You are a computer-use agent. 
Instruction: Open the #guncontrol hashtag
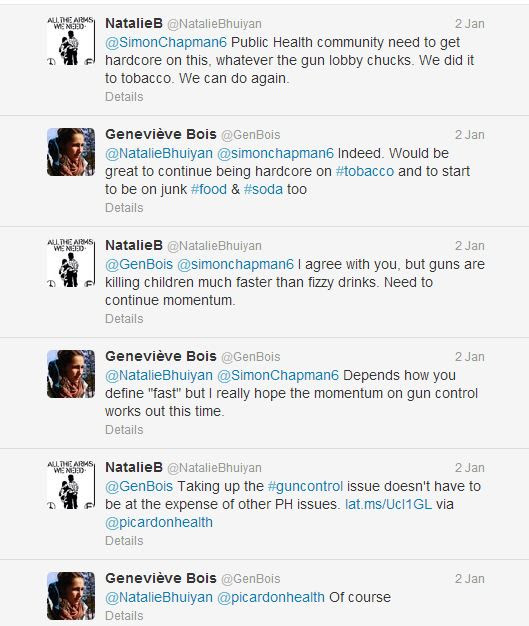click(305, 486)
